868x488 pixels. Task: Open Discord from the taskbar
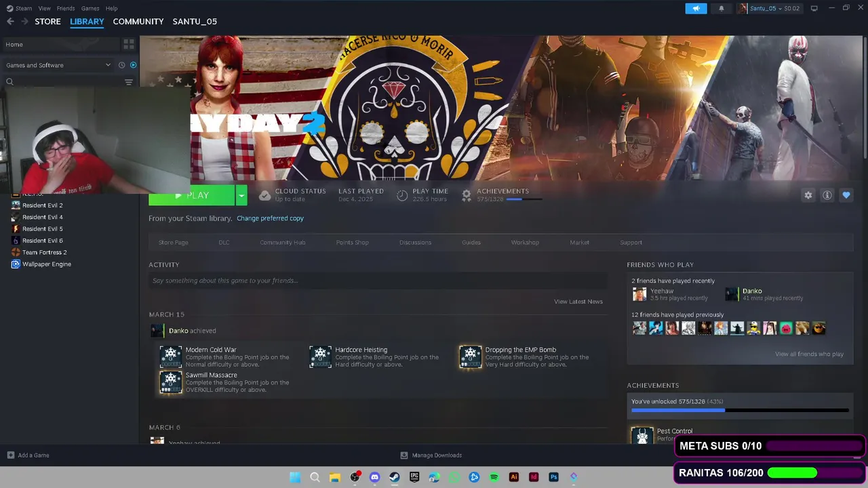coord(374,477)
